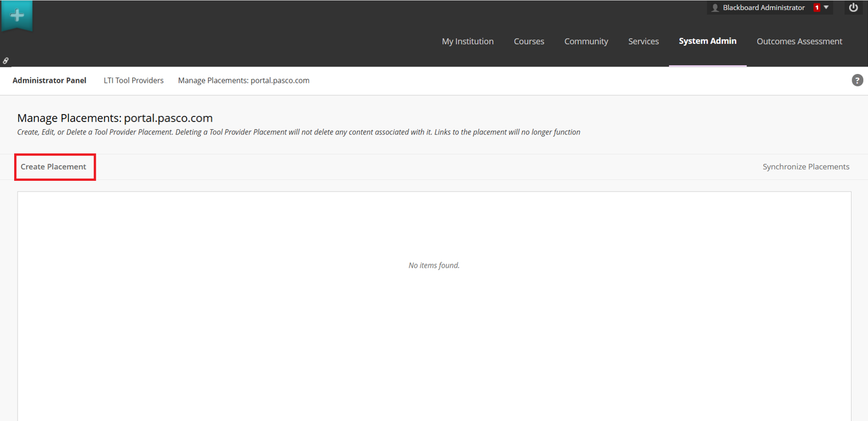Open the help question mark icon
The image size is (868, 421).
[x=857, y=80]
